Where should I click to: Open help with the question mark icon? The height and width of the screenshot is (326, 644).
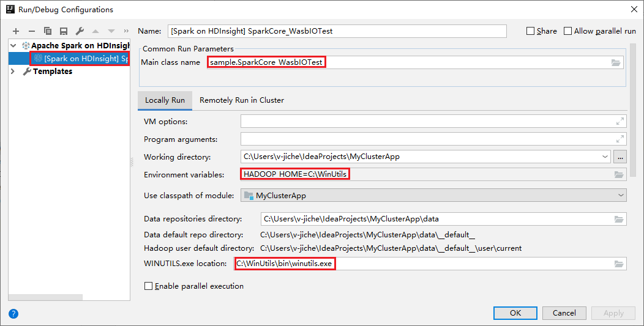click(x=13, y=314)
